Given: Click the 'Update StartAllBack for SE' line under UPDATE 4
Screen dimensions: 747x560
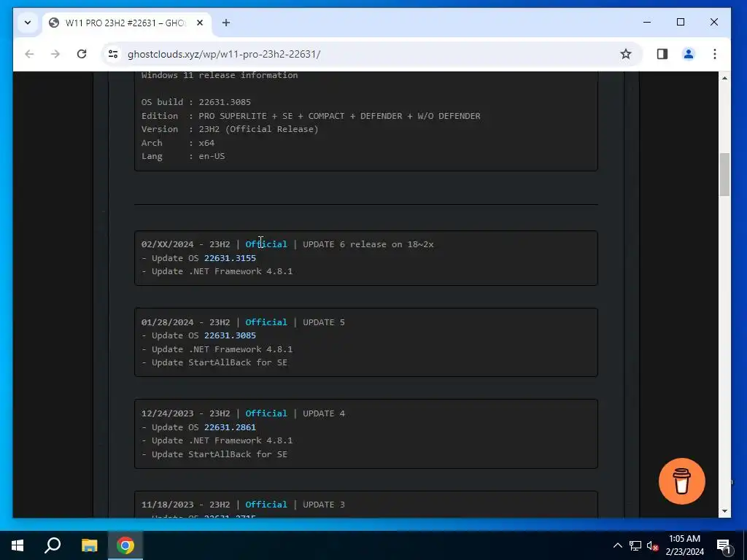Looking at the screenshot, I should click(x=214, y=454).
